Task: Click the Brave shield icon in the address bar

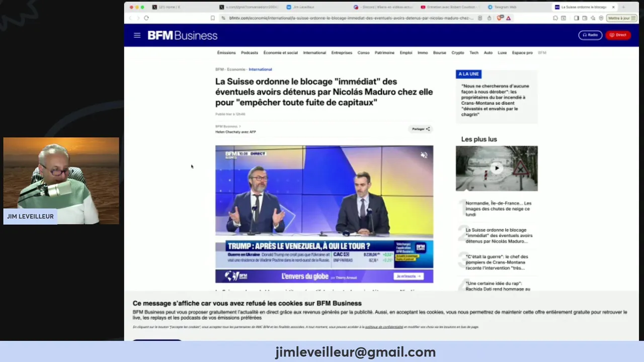Action: [x=500, y=18]
